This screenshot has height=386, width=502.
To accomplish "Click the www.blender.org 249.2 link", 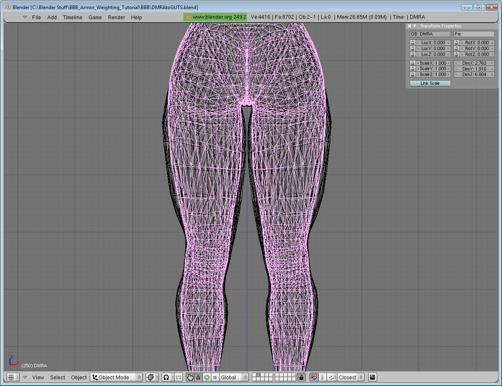I will pyautogui.click(x=215, y=17).
